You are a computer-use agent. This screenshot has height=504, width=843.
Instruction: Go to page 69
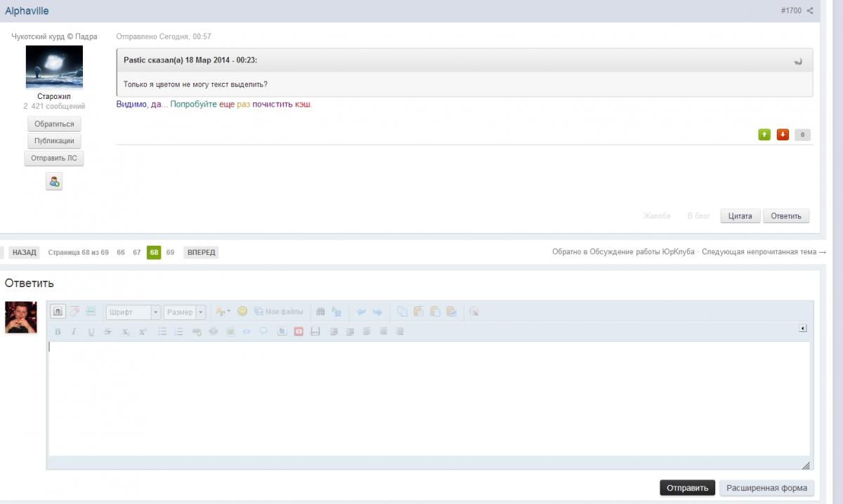170,253
